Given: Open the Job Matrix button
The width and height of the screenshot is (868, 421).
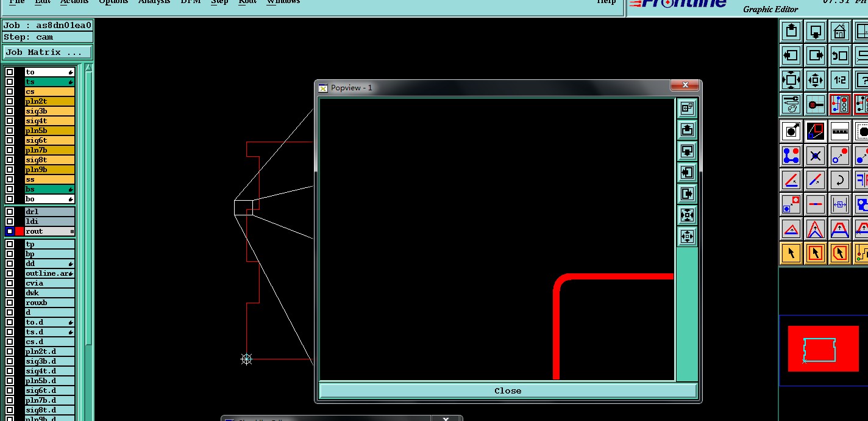Looking at the screenshot, I should (x=48, y=52).
